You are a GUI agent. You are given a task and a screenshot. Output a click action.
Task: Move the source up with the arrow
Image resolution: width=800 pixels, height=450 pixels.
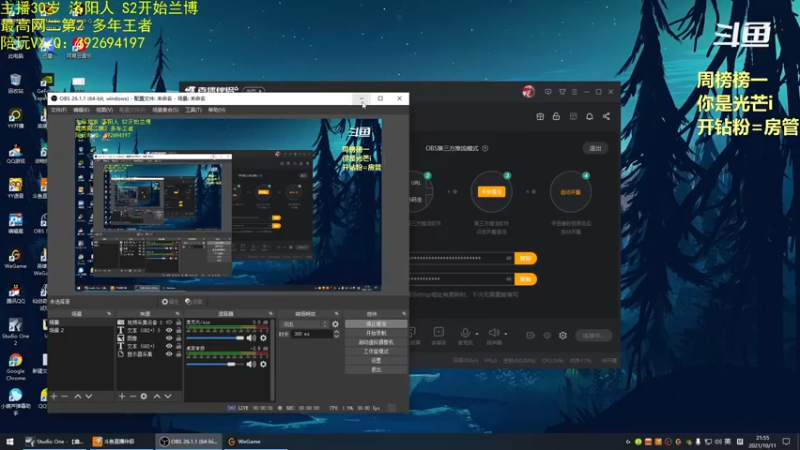click(157, 396)
